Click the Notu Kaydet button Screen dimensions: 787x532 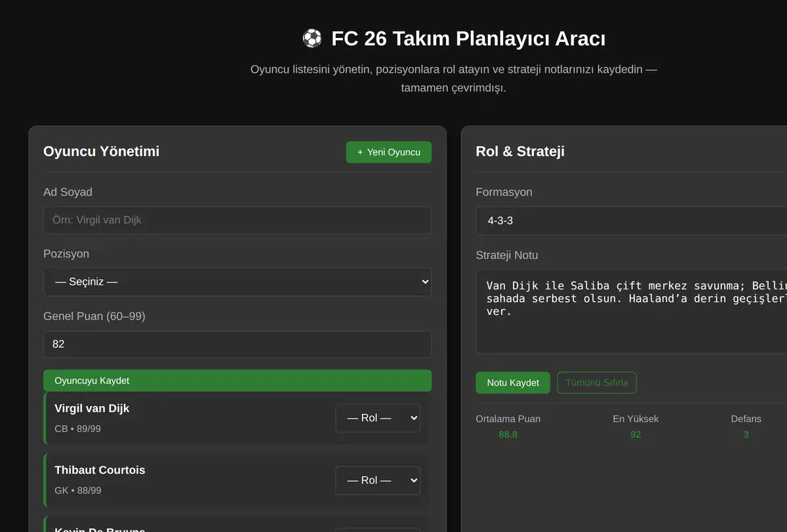point(513,382)
